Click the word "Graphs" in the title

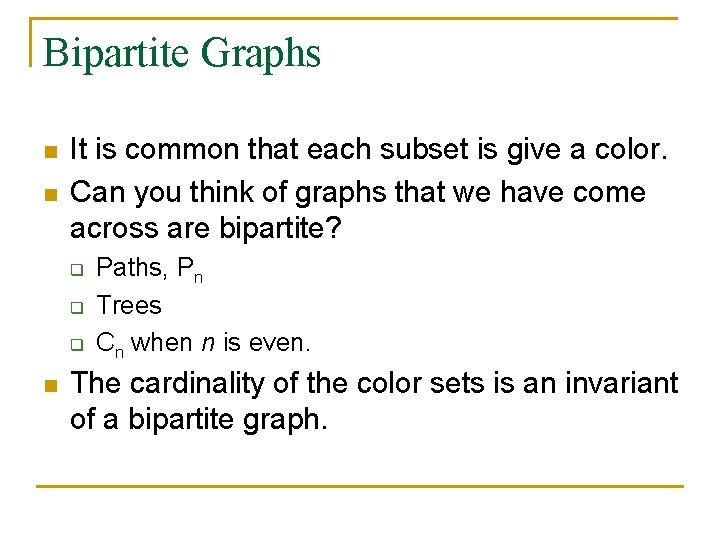pyautogui.click(x=261, y=53)
